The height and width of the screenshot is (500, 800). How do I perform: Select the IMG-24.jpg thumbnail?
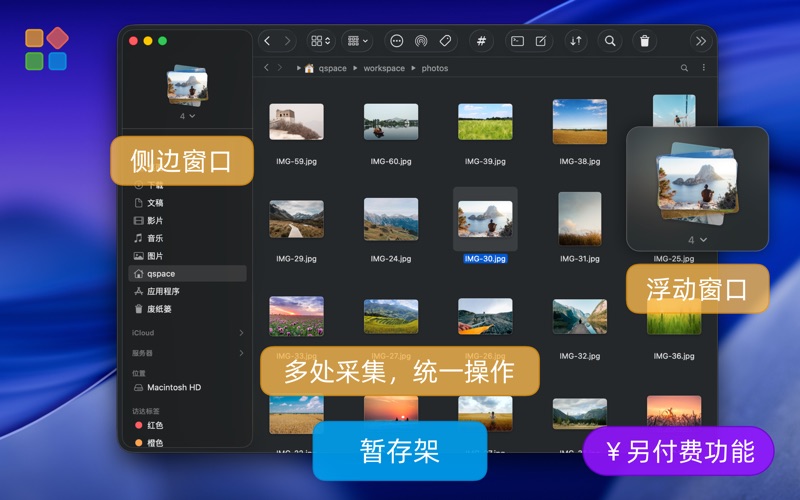(391, 219)
